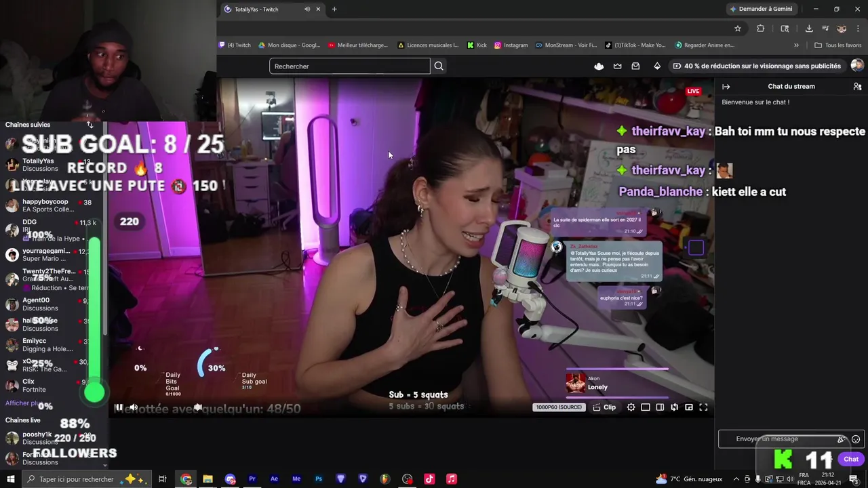Open Apple Music from the taskbar
Screen dimensions: 868x488
452,479
